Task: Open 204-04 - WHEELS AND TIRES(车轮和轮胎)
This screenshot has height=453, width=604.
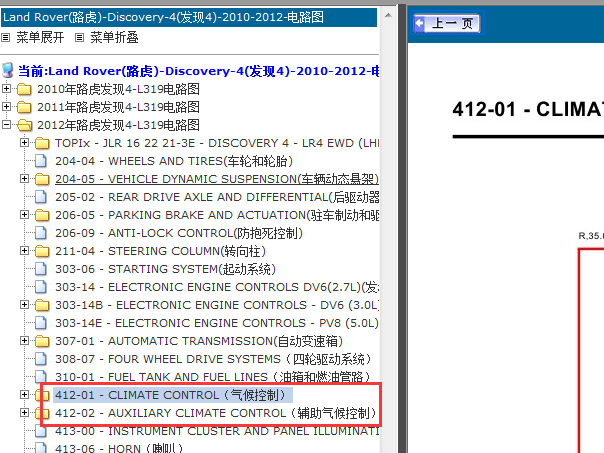Action: pyautogui.click(x=174, y=161)
